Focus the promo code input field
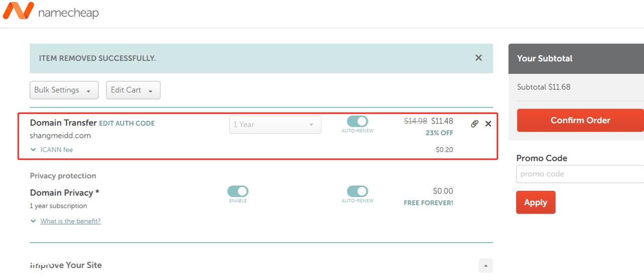 coord(580,174)
